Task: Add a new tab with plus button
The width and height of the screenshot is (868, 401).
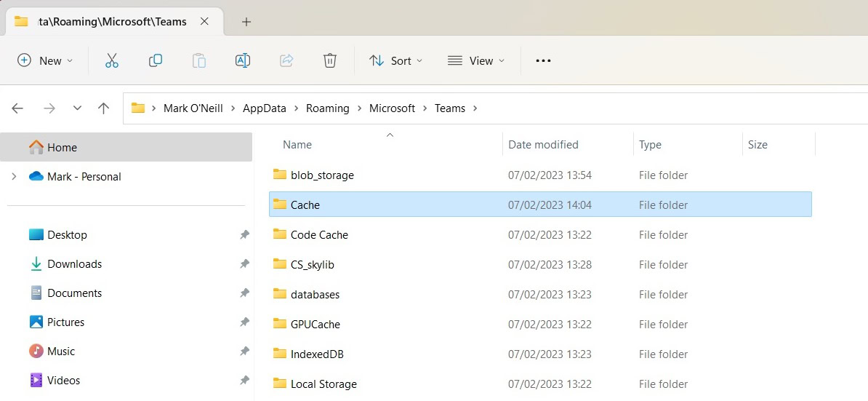Action: point(246,22)
